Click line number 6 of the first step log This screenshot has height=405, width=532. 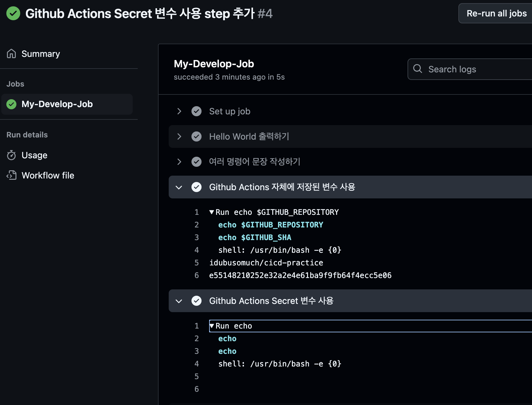pyautogui.click(x=196, y=275)
